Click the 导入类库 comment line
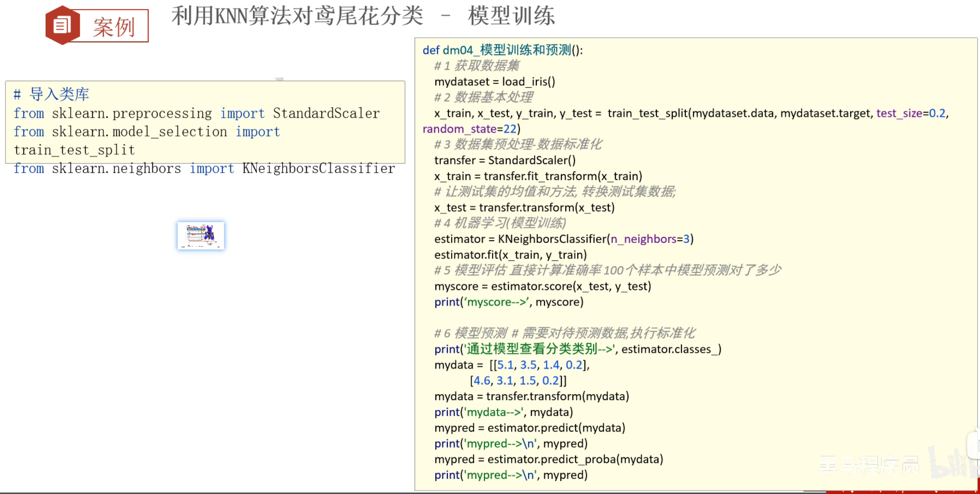Image resolution: width=980 pixels, height=494 pixels. [52, 94]
